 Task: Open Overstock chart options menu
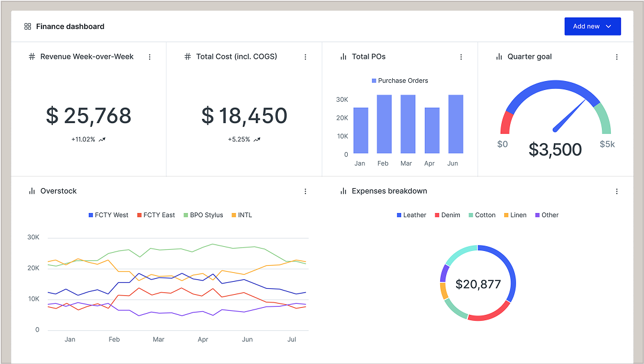click(x=305, y=191)
